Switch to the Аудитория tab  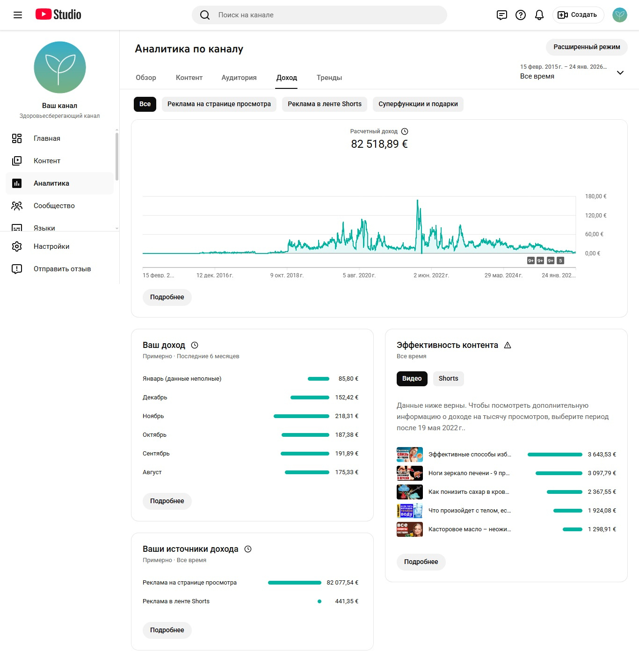coord(239,78)
